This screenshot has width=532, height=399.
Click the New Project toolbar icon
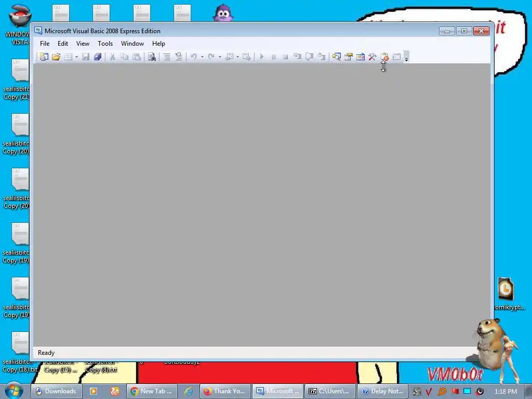pos(44,57)
